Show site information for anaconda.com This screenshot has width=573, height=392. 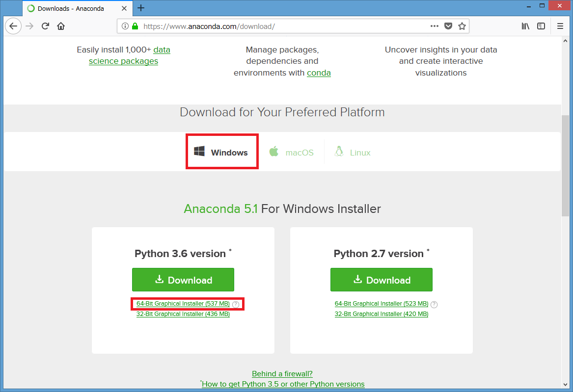[x=125, y=26]
